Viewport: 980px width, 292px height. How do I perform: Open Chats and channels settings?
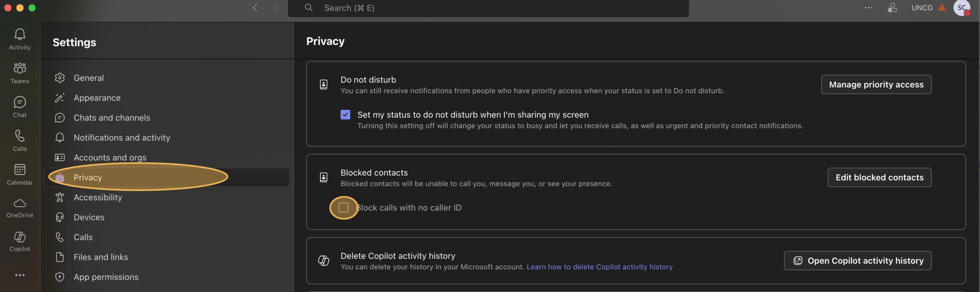[x=167, y=117]
